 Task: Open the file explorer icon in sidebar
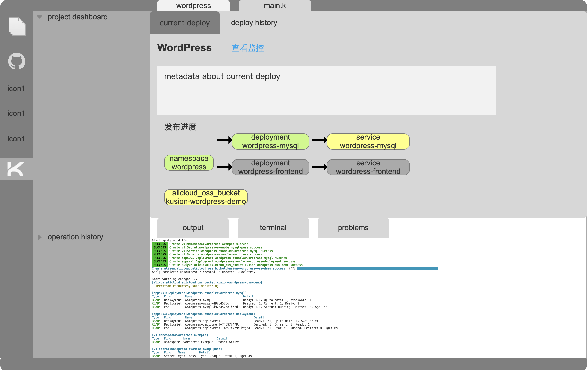pos(17,26)
